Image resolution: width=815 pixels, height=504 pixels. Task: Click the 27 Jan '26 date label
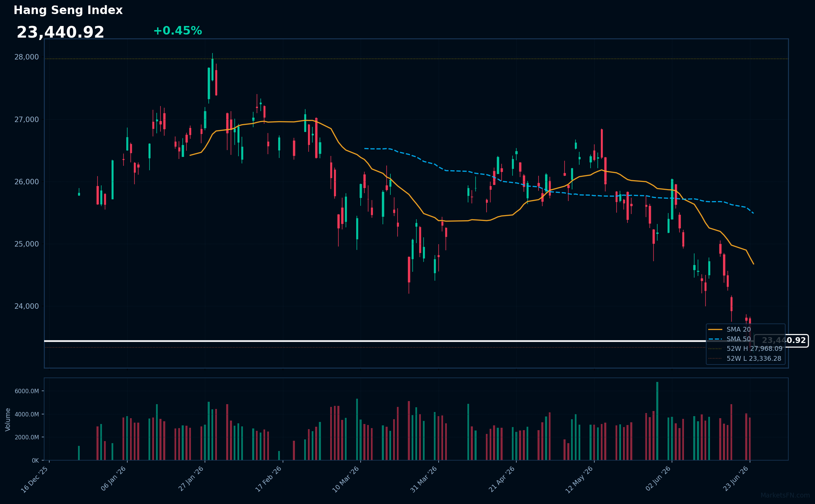[x=191, y=479]
